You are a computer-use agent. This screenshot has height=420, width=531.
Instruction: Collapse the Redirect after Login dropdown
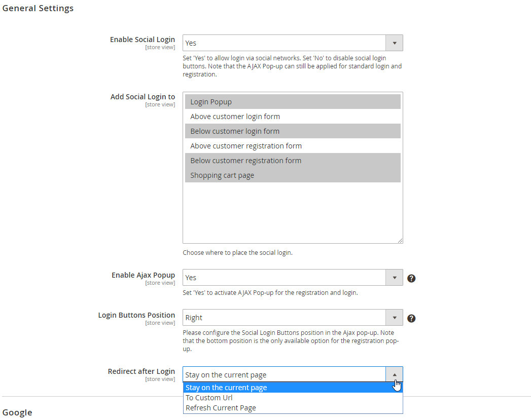coord(293,375)
